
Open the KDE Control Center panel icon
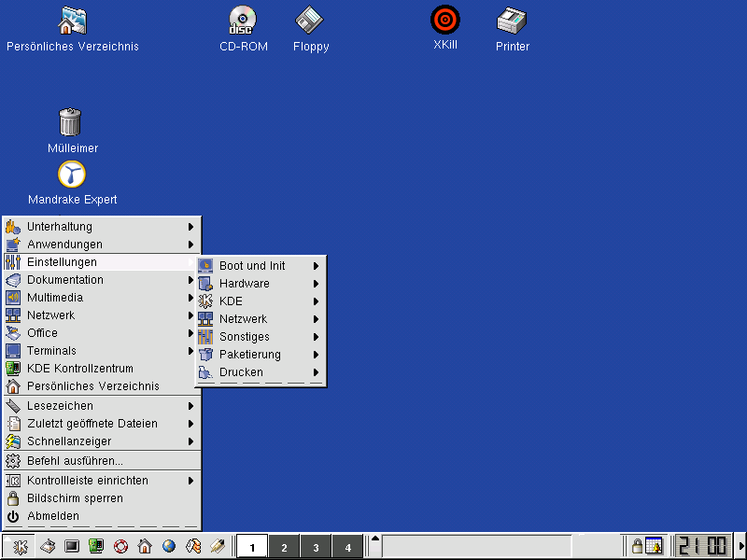coord(96,546)
